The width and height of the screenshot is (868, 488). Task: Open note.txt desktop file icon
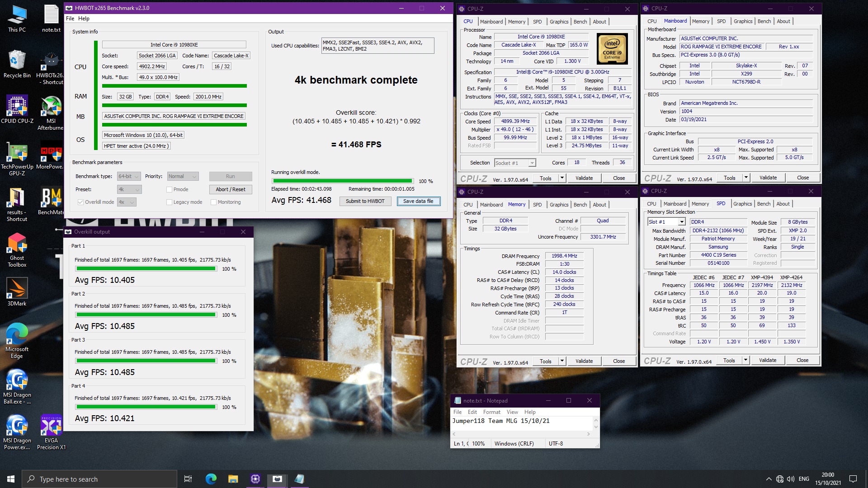click(x=51, y=18)
